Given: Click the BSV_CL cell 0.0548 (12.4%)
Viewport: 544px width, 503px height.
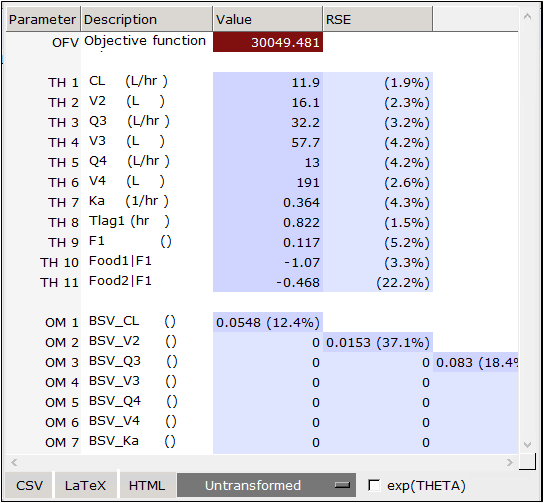Looking at the screenshot, I should [x=268, y=322].
